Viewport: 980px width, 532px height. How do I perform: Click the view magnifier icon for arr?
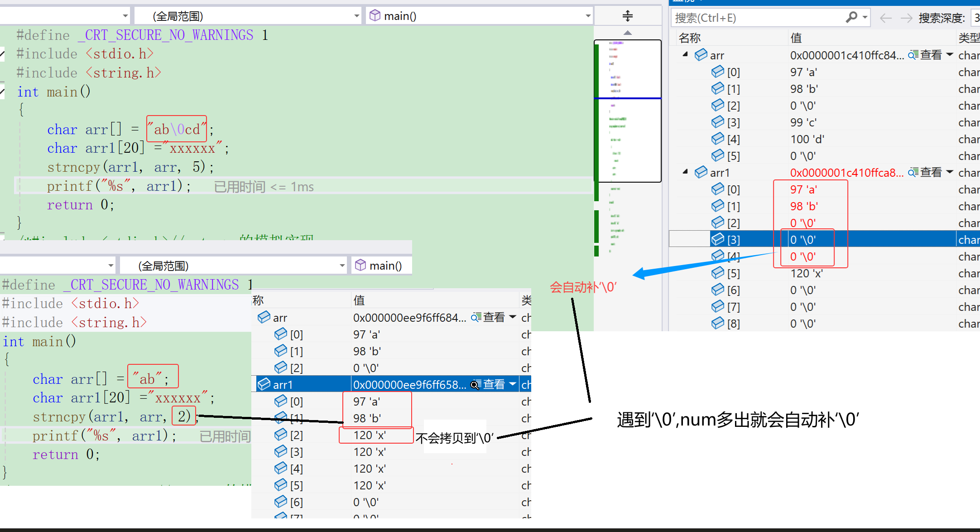913,55
